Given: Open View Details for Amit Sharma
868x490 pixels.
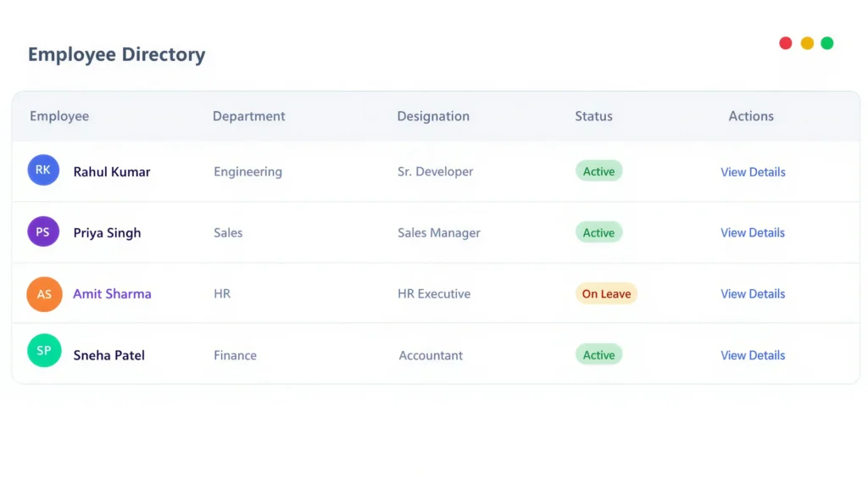Looking at the screenshot, I should tap(753, 293).
